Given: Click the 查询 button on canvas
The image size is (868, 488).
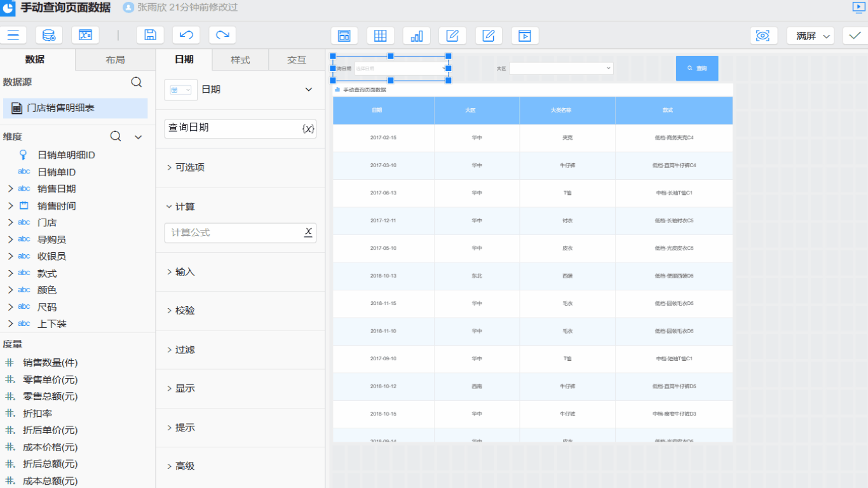Looking at the screenshot, I should (697, 68).
